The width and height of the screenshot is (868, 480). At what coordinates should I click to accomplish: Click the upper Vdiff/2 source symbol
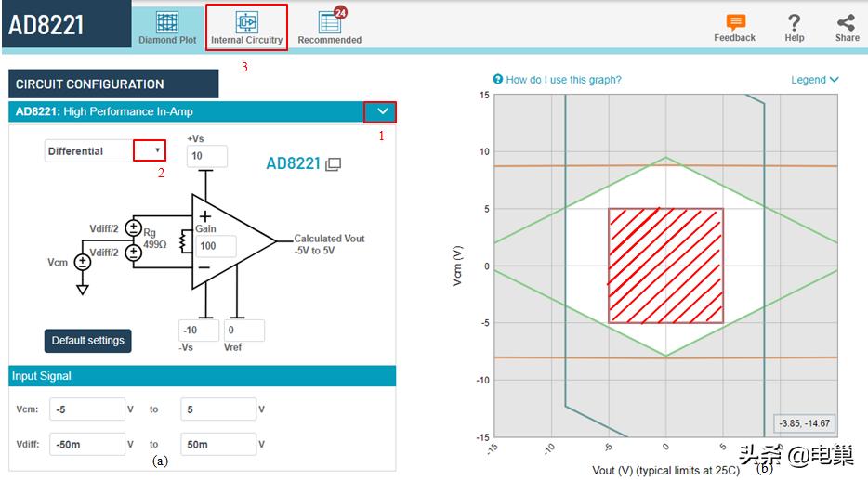point(134,227)
